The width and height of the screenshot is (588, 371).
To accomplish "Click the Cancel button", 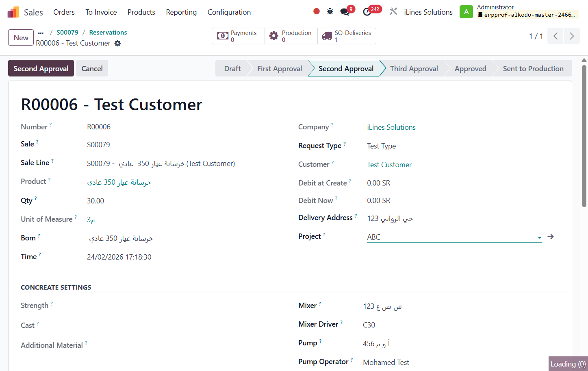I will (92, 68).
